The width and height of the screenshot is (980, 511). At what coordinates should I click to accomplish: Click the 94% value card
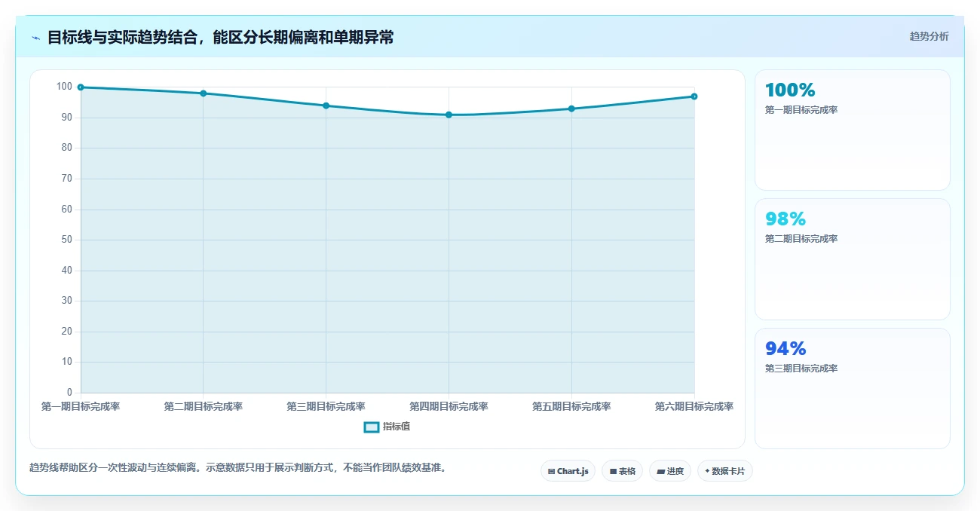coord(852,388)
